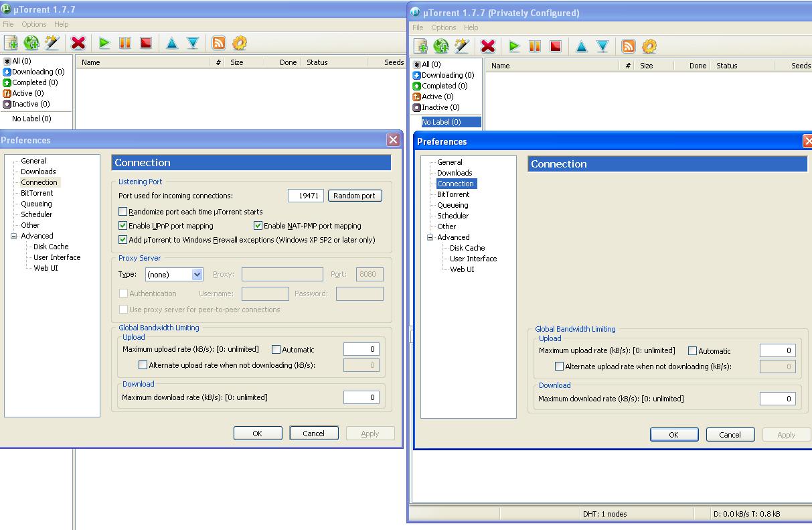Select Web UI in left Preferences tree
The image size is (812, 530).
click(x=46, y=268)
